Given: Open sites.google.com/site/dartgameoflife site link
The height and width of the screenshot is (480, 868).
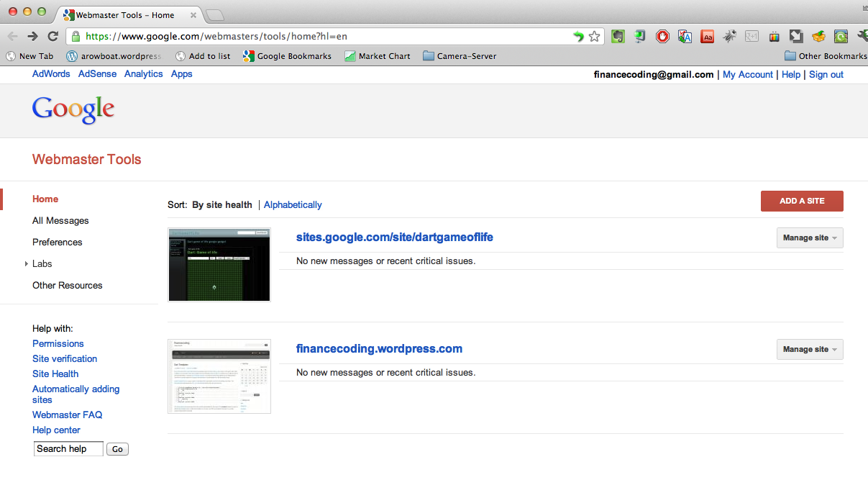Looking at the screenshot, I should (395, 237).
